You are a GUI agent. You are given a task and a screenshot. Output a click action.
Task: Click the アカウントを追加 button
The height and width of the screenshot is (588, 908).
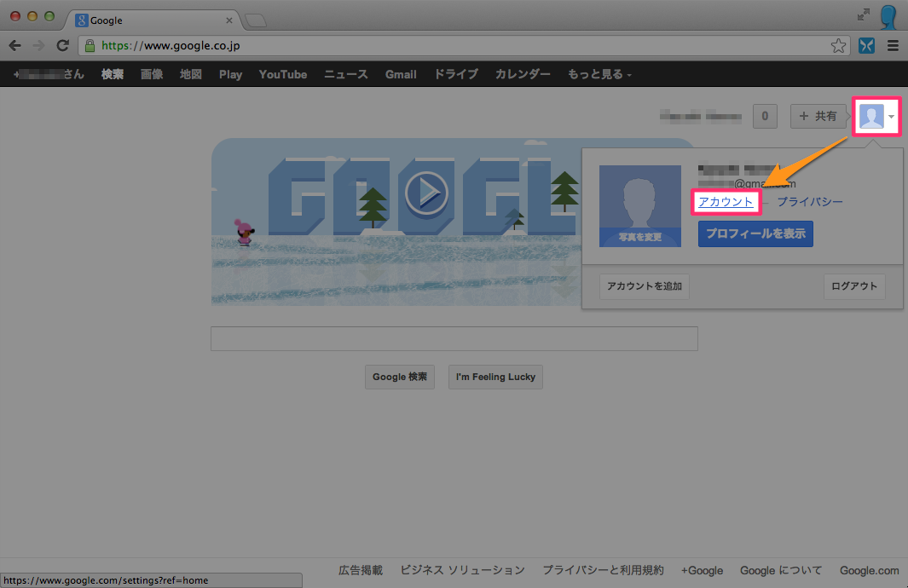pos(645,286)
